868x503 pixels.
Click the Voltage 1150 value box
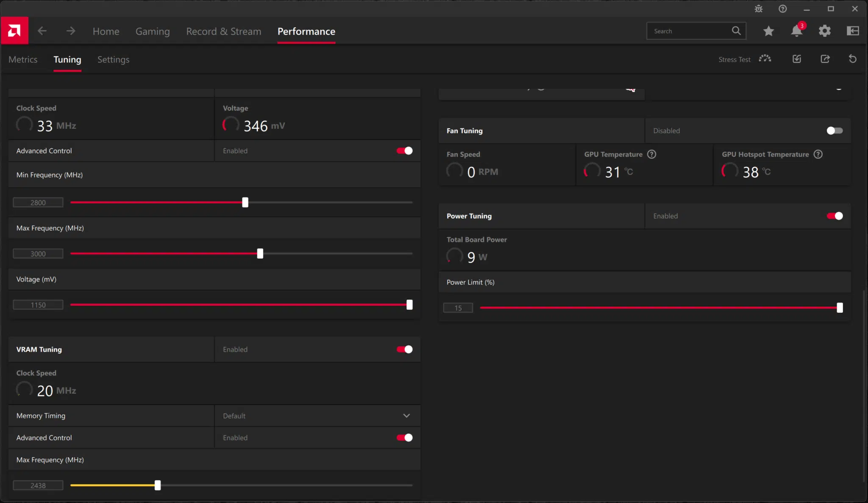point(38,305)
